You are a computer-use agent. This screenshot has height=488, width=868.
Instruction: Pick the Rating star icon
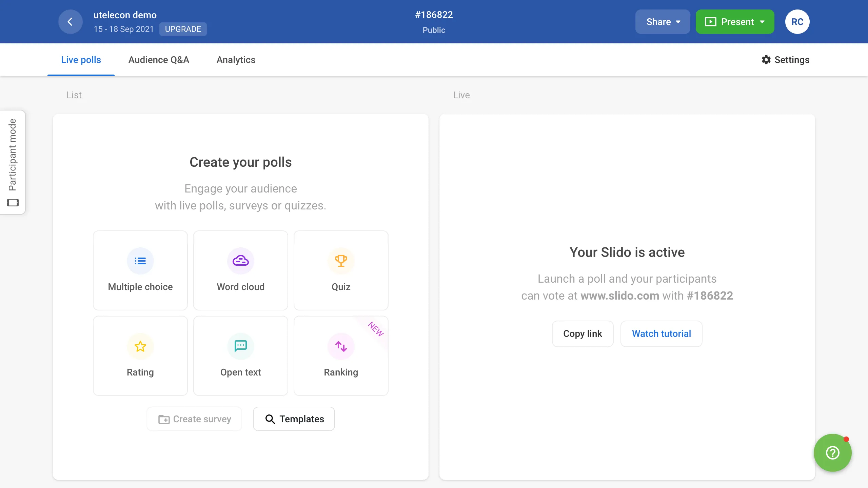(x=140, y=346)
